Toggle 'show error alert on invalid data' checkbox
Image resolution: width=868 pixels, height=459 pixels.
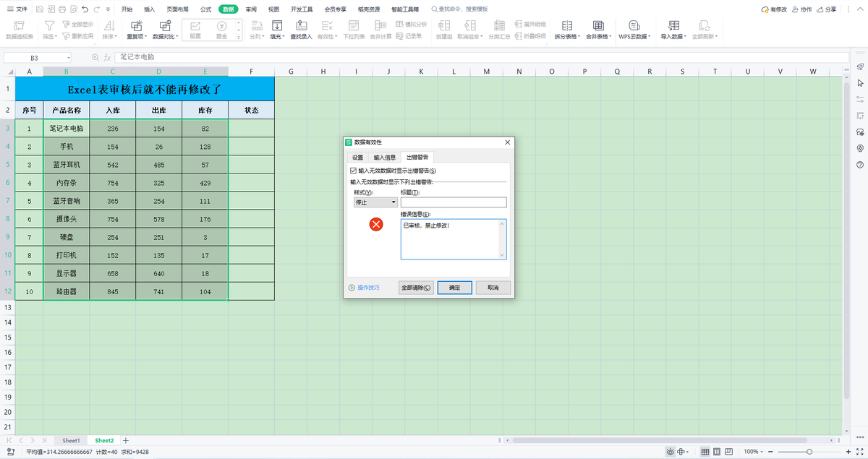tap(353, 171)
